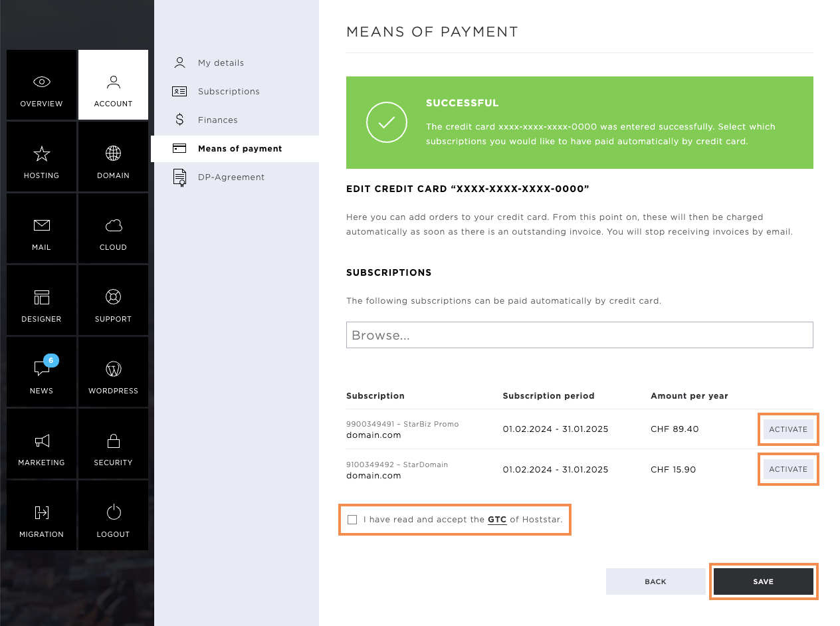The image size is (840, 626).
Task: Go to the Mail envelope tile
Action: coord(41,229)
